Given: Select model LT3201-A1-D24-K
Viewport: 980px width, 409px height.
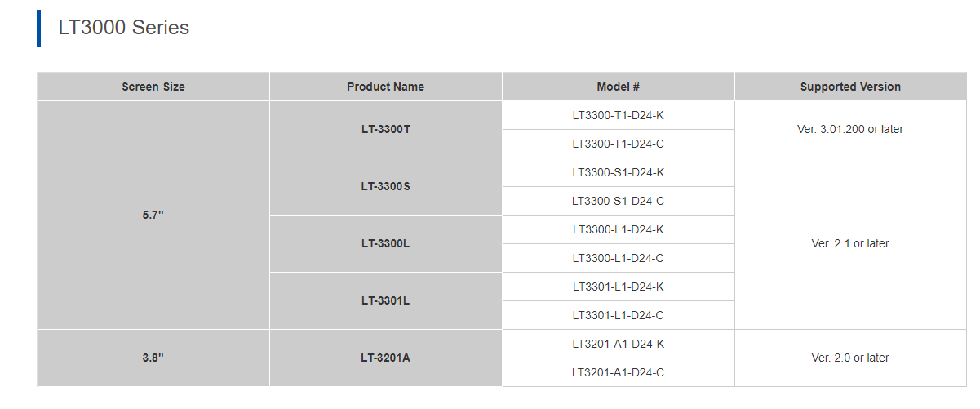Looking at the screenshot, I should click(x=619, y=344).
